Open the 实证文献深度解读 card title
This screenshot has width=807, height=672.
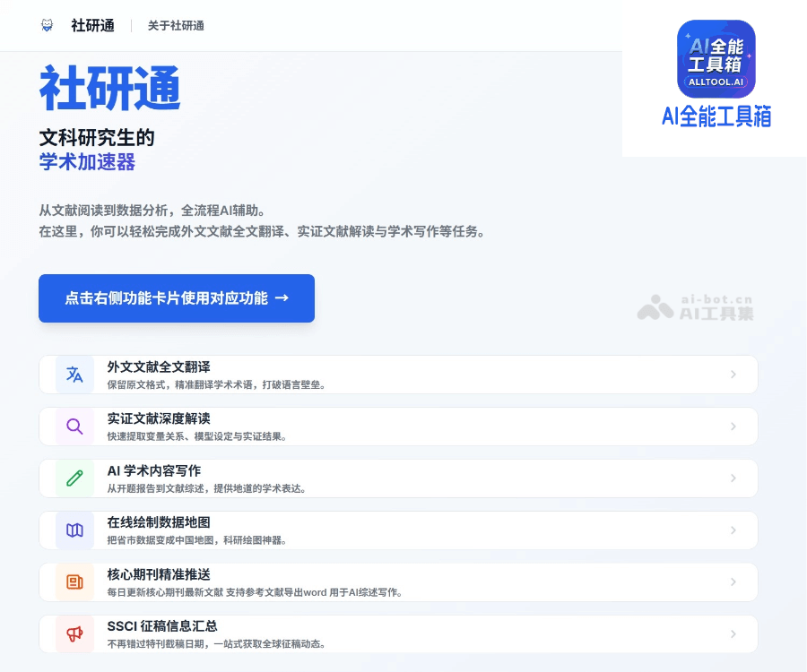[x=159, y=418]
